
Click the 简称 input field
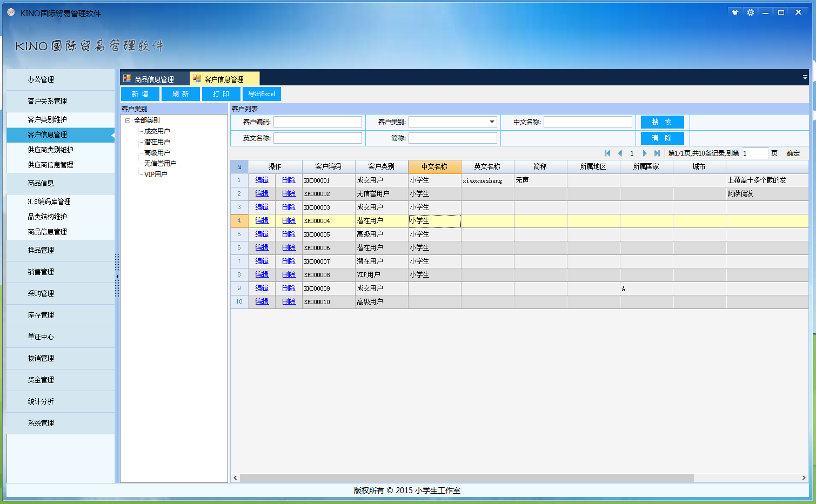pos(453,138)
